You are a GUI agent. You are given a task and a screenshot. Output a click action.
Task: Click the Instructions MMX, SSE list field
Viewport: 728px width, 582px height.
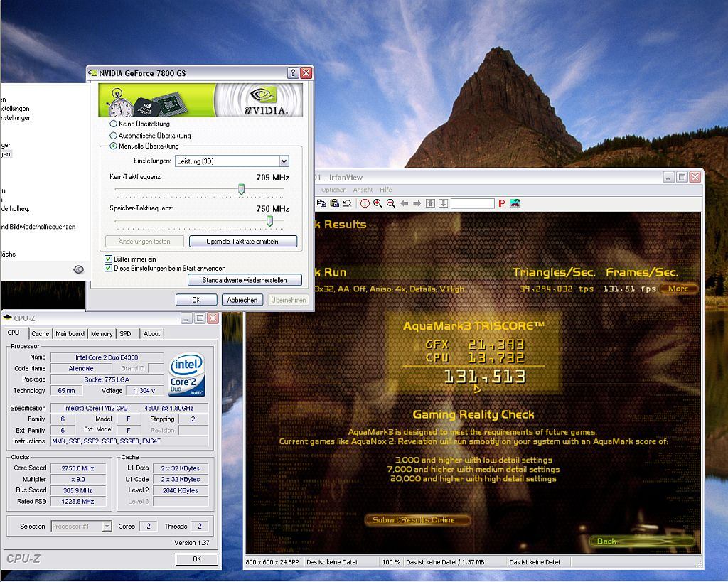tap(129, 441)
